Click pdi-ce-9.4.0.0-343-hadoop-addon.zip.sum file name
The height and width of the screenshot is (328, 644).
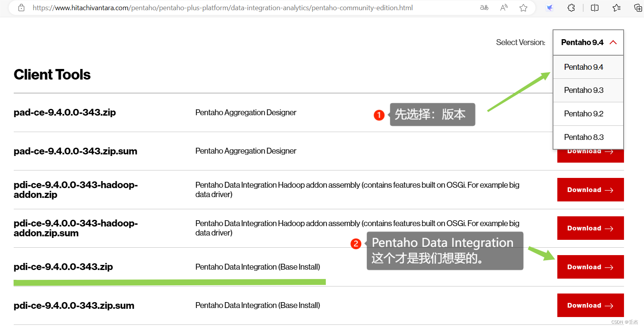[76, 228]
